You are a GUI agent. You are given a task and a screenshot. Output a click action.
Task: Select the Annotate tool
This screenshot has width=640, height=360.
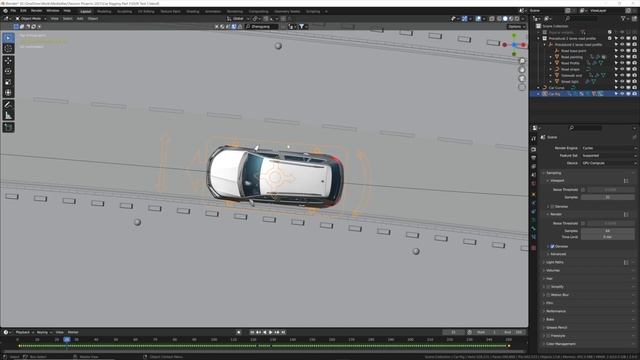(x=8, y=105)
